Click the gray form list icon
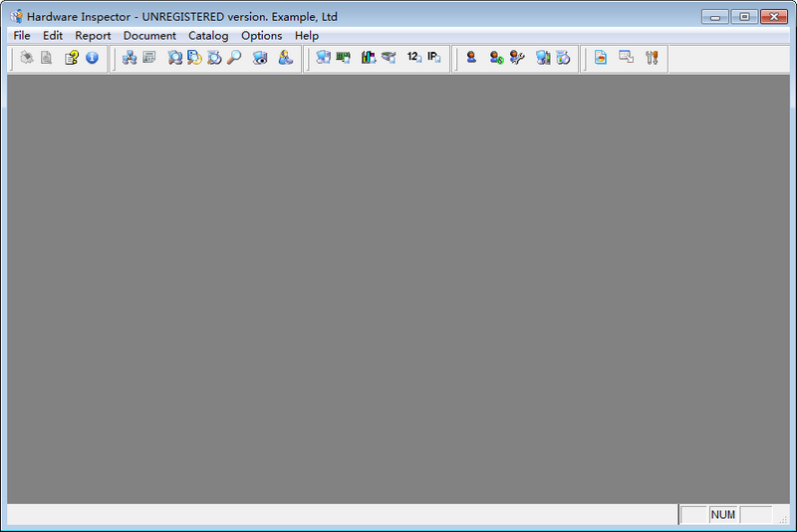Screen dimensions: 797x532 (149, 57)
